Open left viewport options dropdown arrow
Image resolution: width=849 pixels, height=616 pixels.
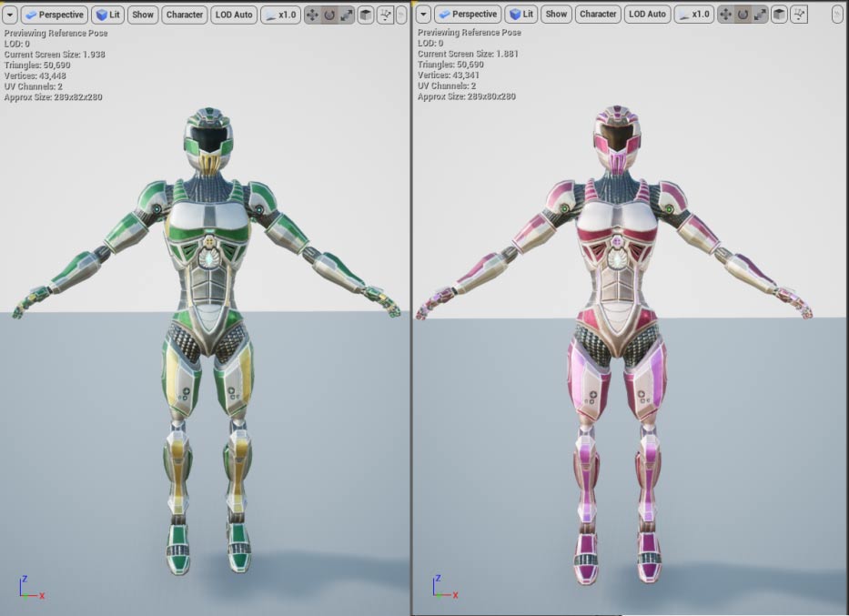click(10, 15)
